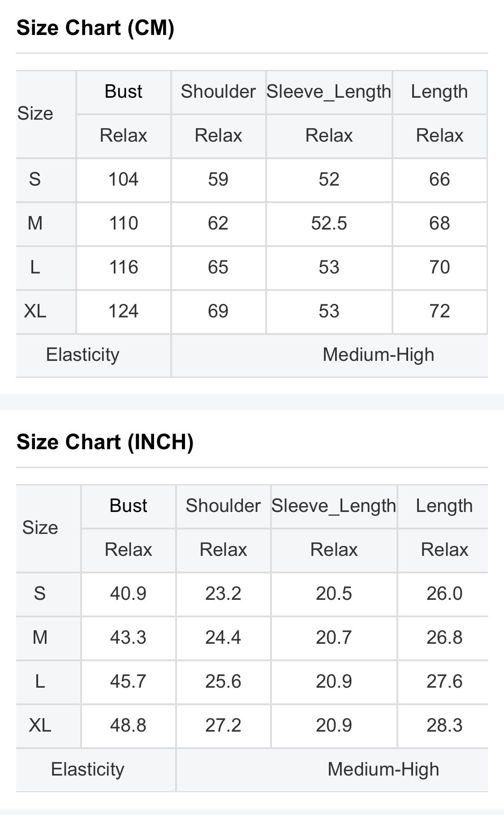Click length value 70 for size L
The width and height of the screenshot is (504, 815).
(439, 268)
